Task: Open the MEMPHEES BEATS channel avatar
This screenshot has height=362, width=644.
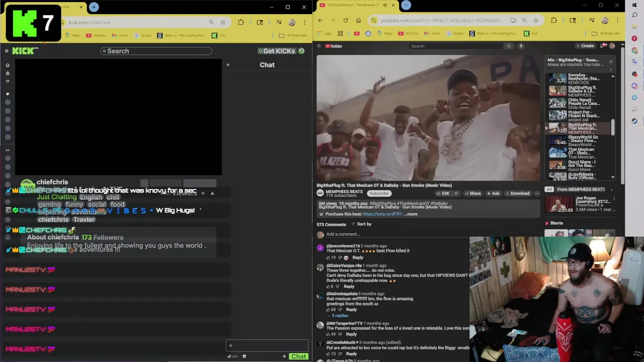Action: pos(320,193)
